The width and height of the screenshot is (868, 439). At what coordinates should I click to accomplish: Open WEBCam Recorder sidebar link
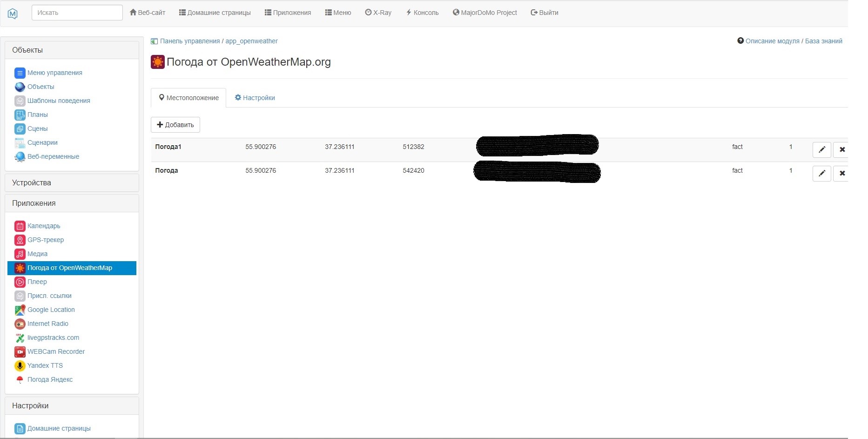coord(56,351)
